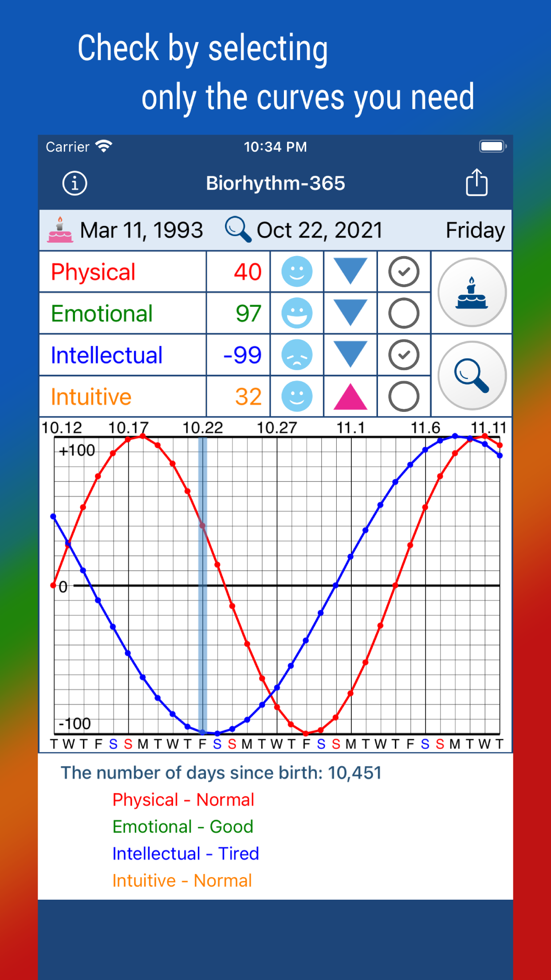Tap magnifier icon beside Oct 22, 2021

[238, 229]
